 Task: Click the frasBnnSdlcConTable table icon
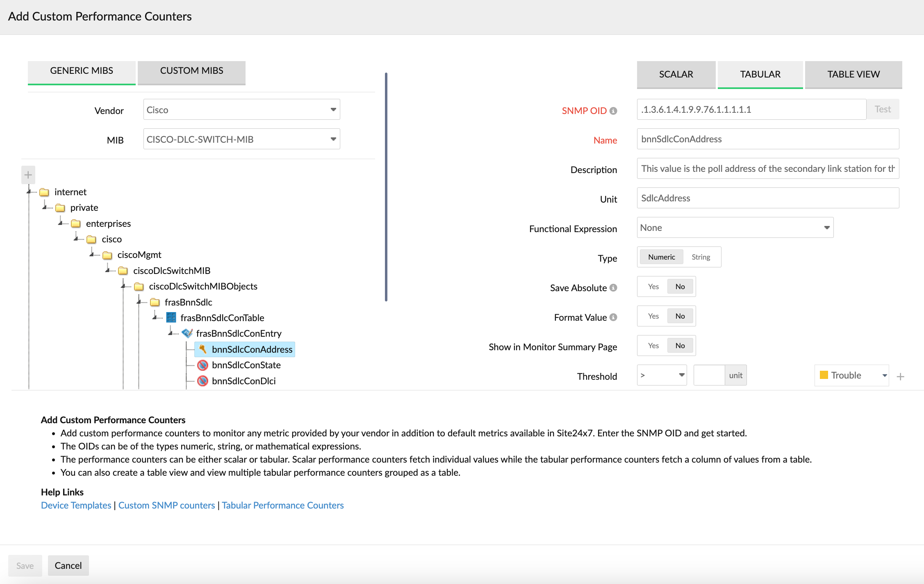click(171, 318)
